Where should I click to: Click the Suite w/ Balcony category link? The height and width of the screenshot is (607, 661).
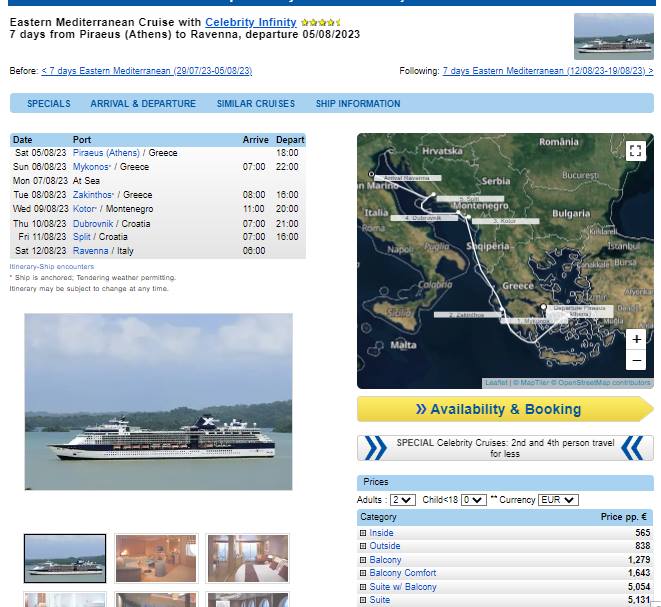403,587
